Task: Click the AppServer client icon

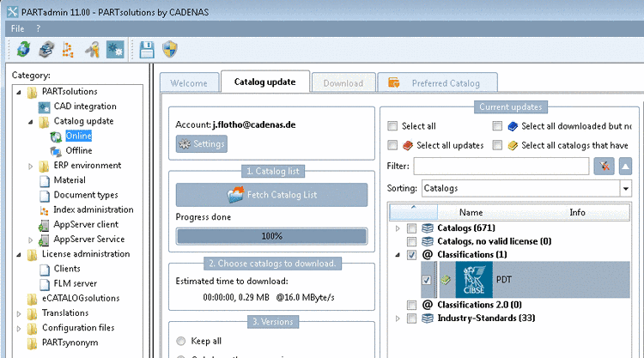Action: coord(44,225)
